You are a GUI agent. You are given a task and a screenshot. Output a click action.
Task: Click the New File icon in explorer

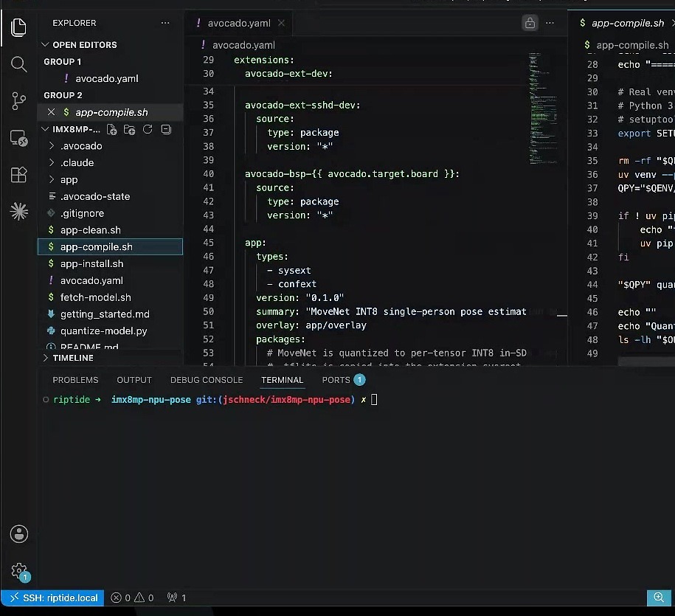(x=111, y=130)
